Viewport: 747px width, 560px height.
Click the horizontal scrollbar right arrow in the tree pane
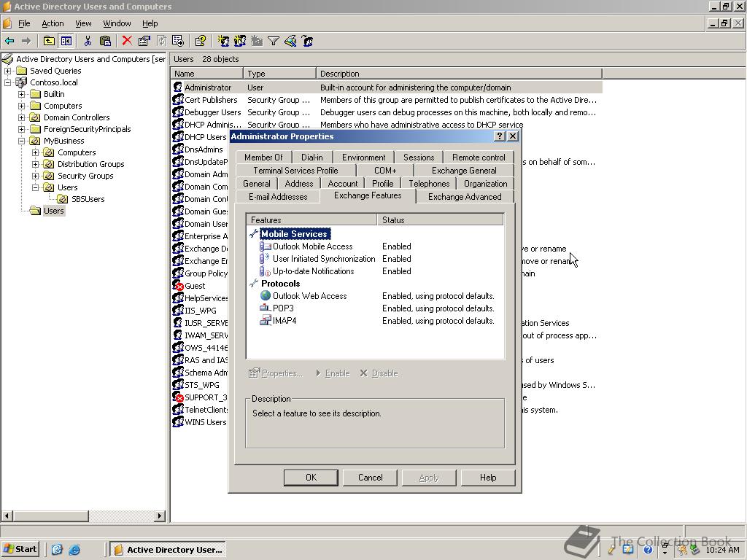pos(160,516)
